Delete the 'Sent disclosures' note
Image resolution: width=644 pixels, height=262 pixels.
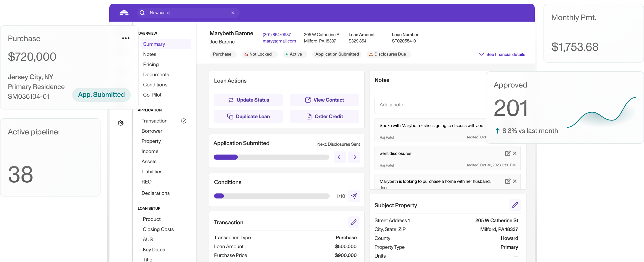pos(515,153)
